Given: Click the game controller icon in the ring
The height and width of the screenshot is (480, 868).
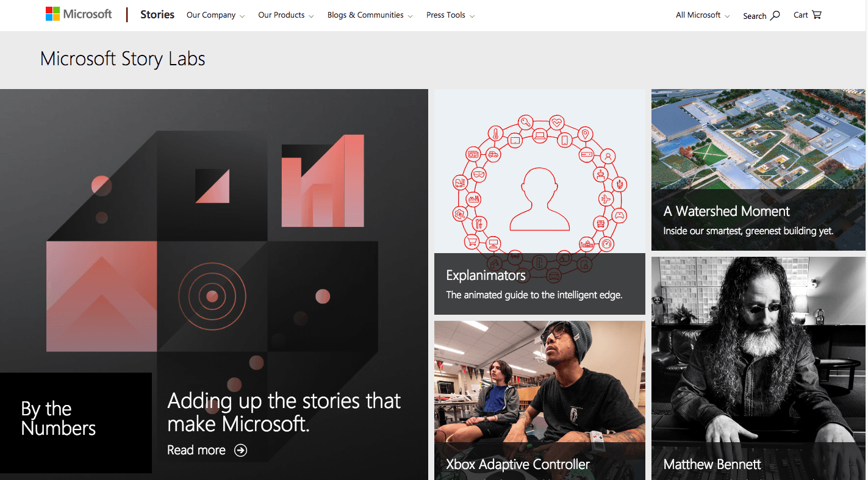Looking at the screenshot, I should point(619,215).
